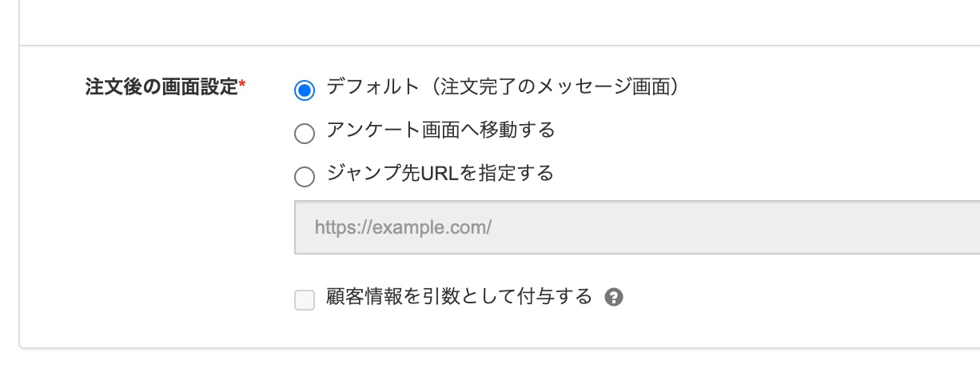The image size is (980, 365).
Task: Click the ジャンプ先URLを指定する label text
Action: pos(440,174)
